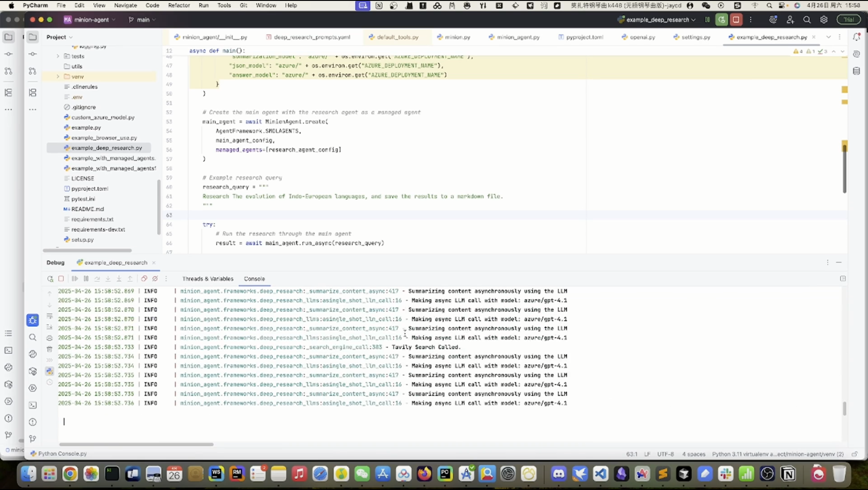The width and height of the screenshot is (868, 490).
Task: Open example_browser_use.py in project tree
Action: click(x=104, y=138)
